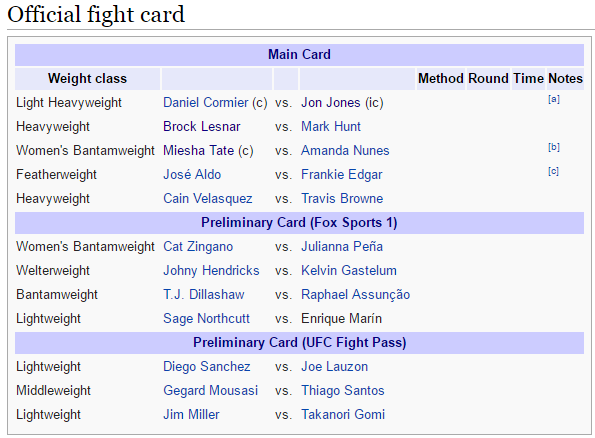Open the José Aldo link
The height and width of the screenshot is (438, 595).
tap(192, 174)
